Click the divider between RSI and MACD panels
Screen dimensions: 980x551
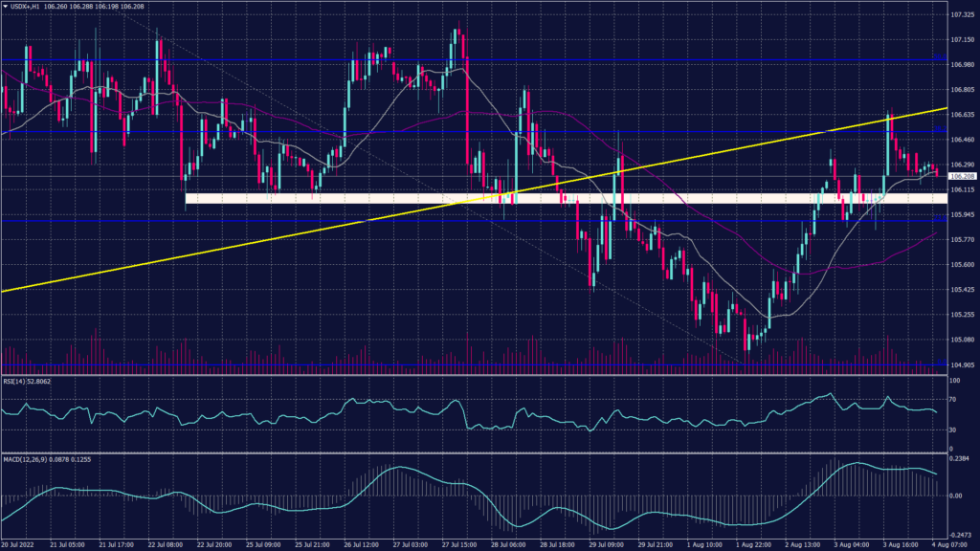(x=479, y=452)
